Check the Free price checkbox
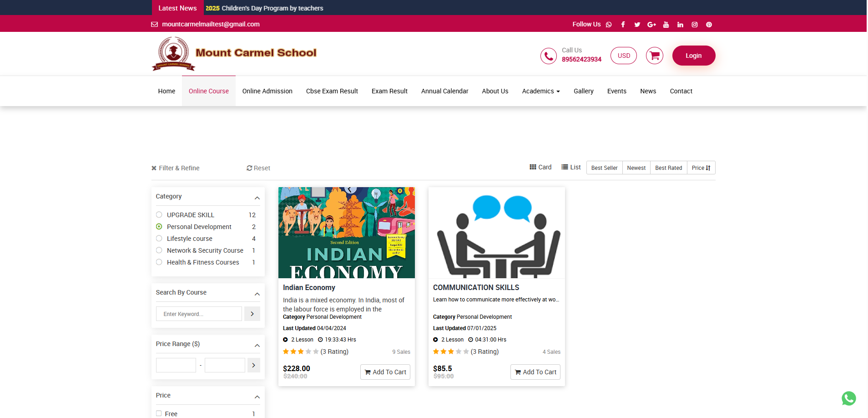Screen dimensions: 868x418 pos(159,413)
